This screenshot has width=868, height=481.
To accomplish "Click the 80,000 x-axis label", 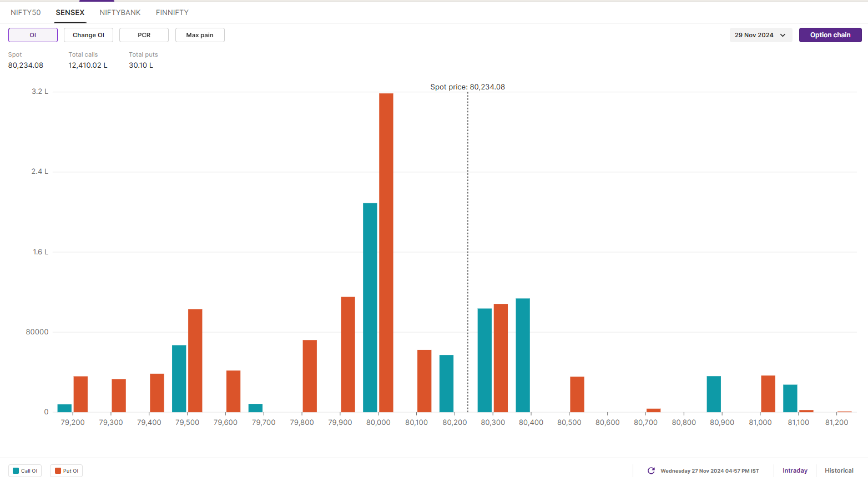I will (x=379, y=422).
